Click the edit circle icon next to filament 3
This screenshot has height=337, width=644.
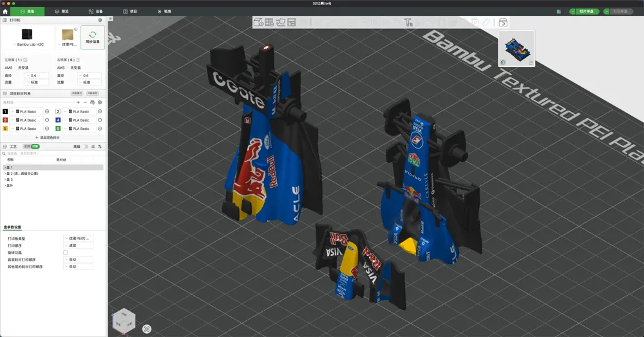click(x=47, y=120)
